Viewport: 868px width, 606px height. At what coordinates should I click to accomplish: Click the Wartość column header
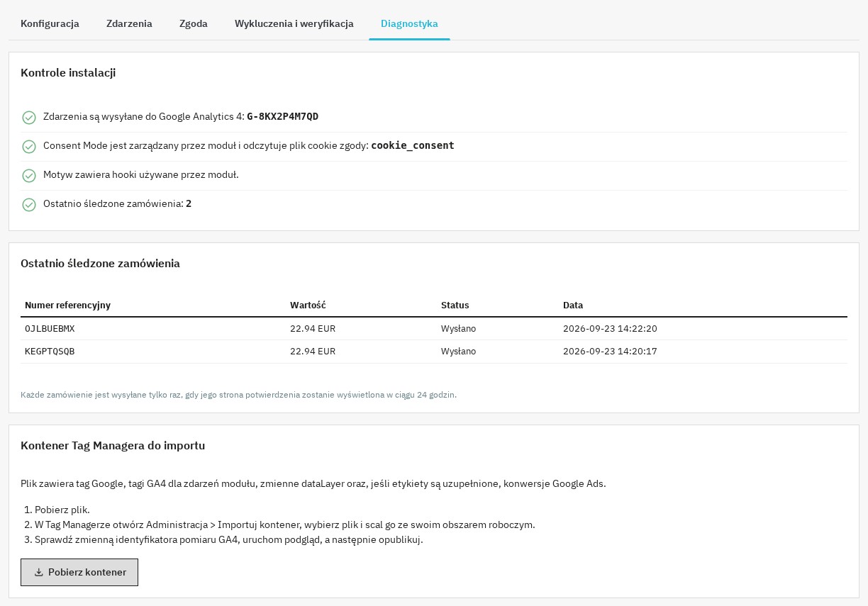[308, 305]
